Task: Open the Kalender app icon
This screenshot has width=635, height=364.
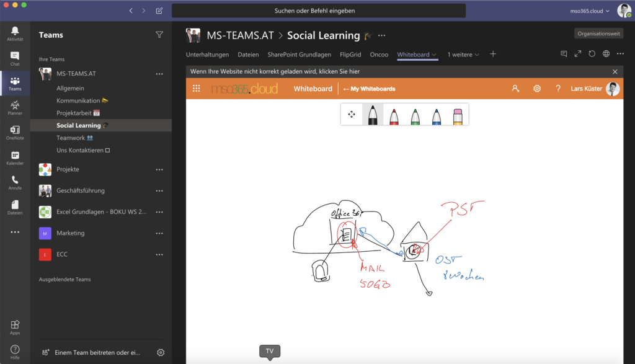Action: [15, 158]
